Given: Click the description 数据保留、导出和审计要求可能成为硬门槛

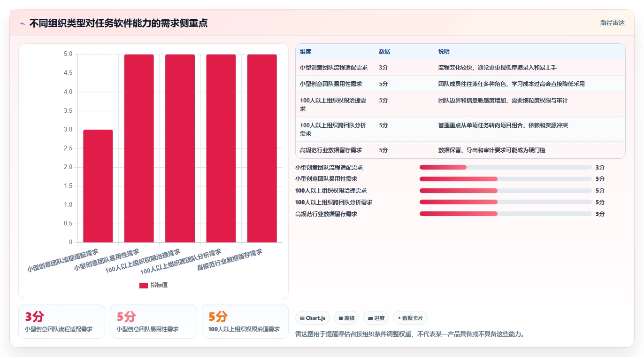Looking at the screenshot, I should tap(492, 150).
